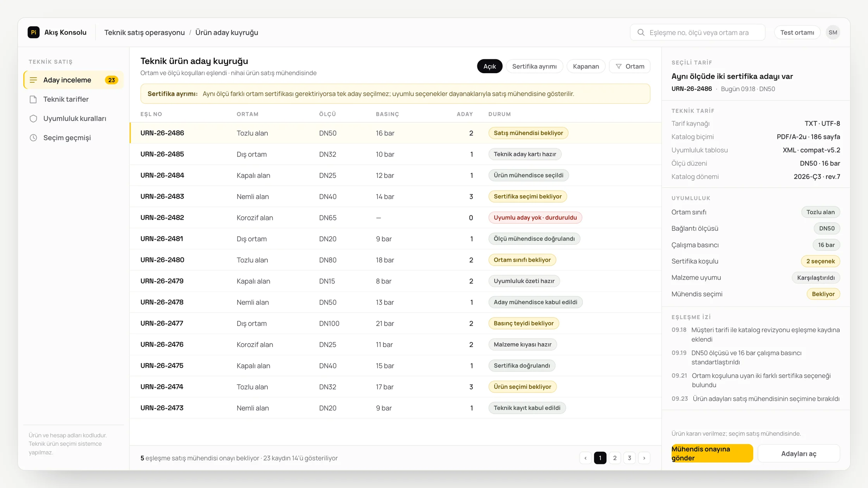868x488 pixels.
Task: Click the Test ortamı button
Action: (797, 33)
